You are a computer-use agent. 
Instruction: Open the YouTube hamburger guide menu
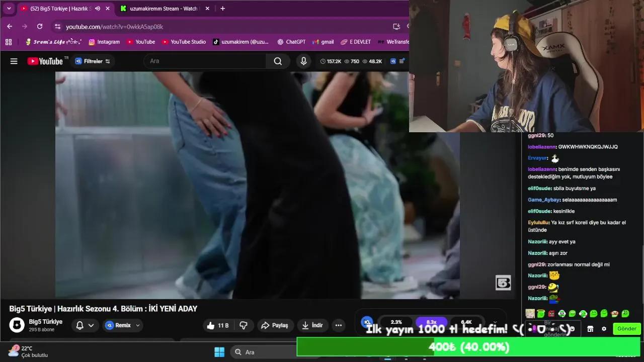[14, 61]
